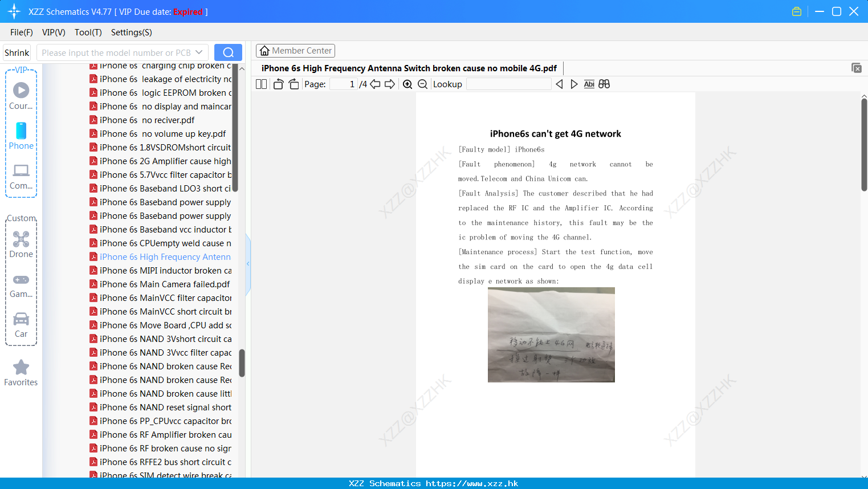Open the File menu
The width and height of the screenshot is (868, 489).
point(22,32)
